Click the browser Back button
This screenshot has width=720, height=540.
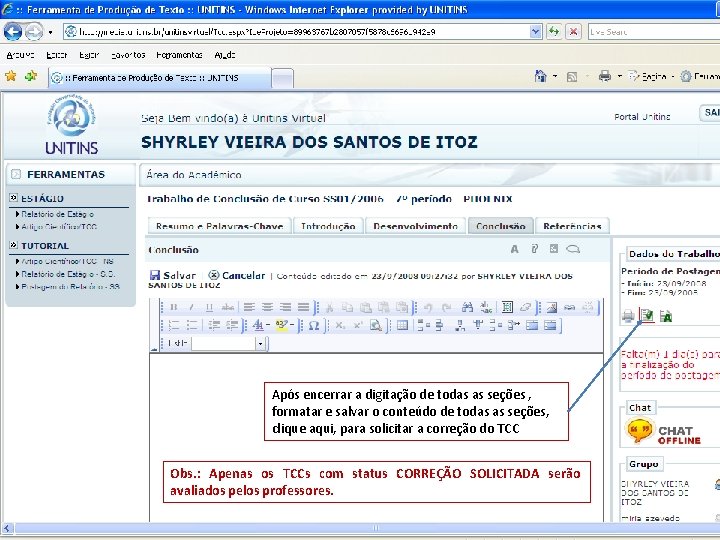(x=13, y=32)
